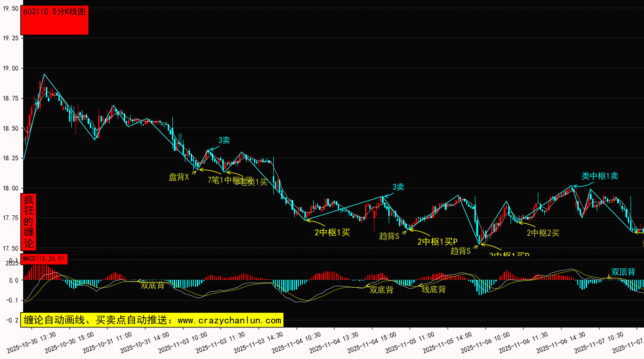
Task: Click the 2中枢2买 buy signal label
Action: click(x=543, y=233)
